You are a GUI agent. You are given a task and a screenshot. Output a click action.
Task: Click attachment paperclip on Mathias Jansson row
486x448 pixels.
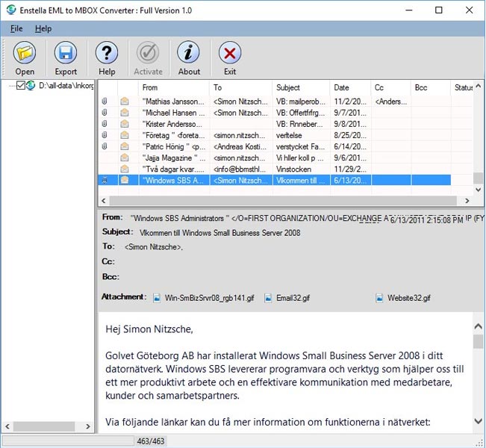pyautogui.click(x=105, y=102)
